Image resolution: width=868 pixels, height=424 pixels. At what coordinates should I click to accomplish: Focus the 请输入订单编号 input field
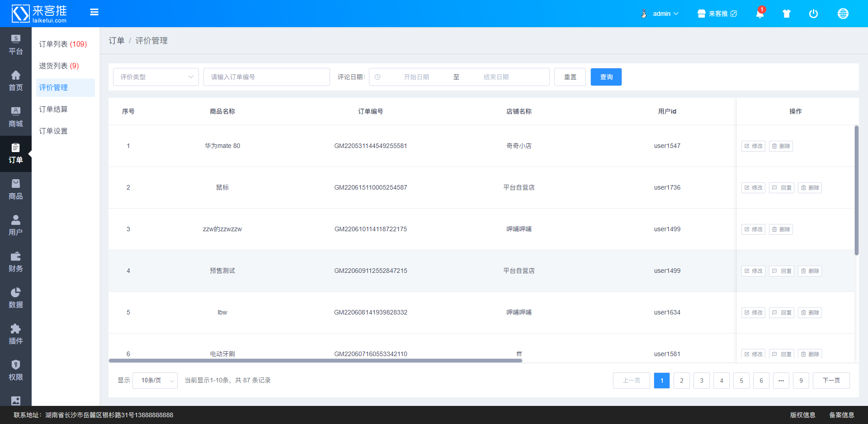tap(267, 77)
